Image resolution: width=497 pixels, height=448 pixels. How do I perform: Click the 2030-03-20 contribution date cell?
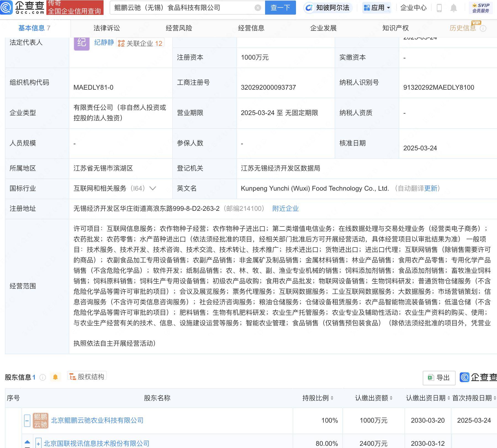428,420
